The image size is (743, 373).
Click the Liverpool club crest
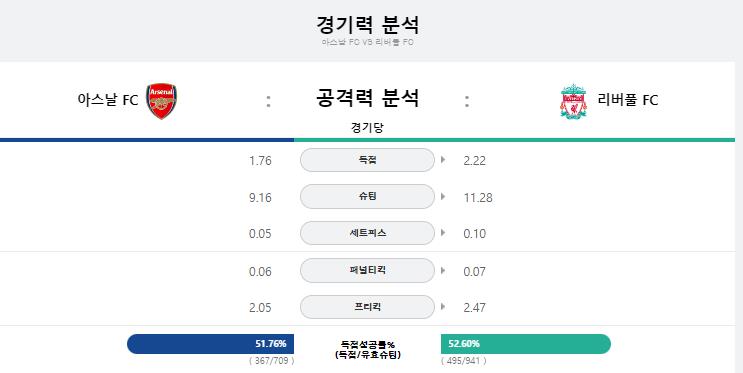(573, 101)
